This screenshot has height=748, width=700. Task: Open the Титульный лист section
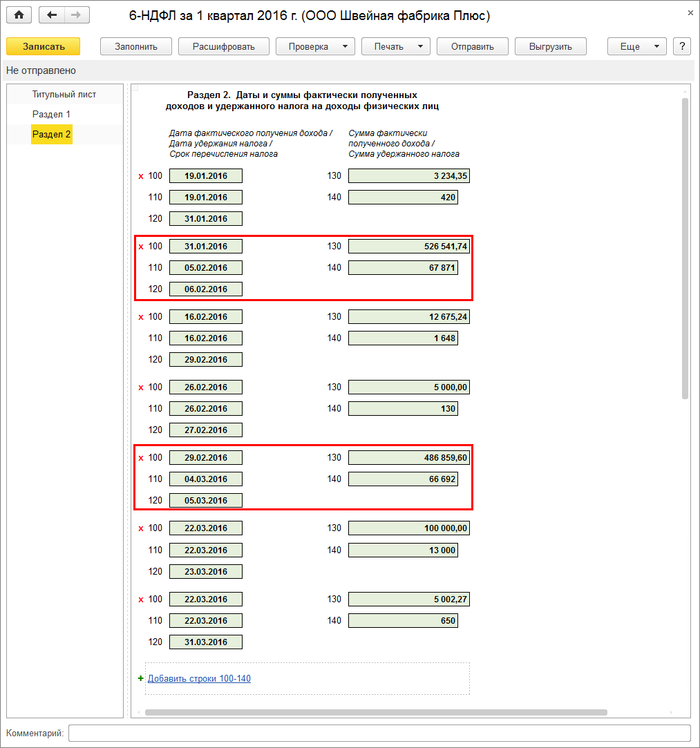pyautogui.click(x=64, y=95)
